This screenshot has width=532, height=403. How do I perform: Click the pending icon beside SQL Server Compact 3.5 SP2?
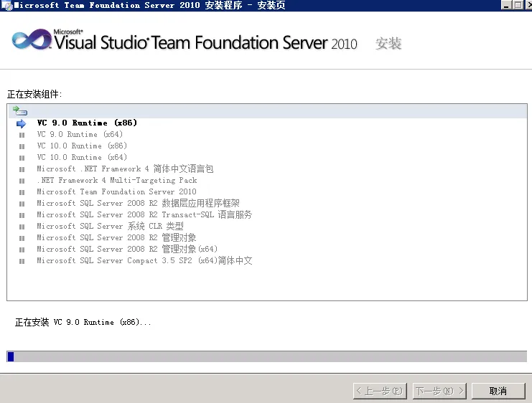pyautogui.click(x=22, y=261)
